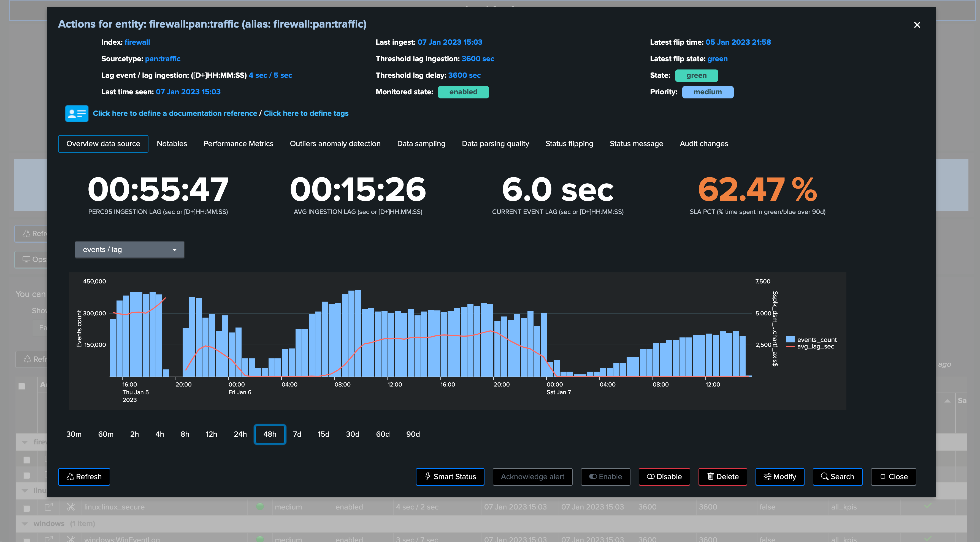980x542 pixels.
Task: Click the Enable toggle button
Action: 605,477
